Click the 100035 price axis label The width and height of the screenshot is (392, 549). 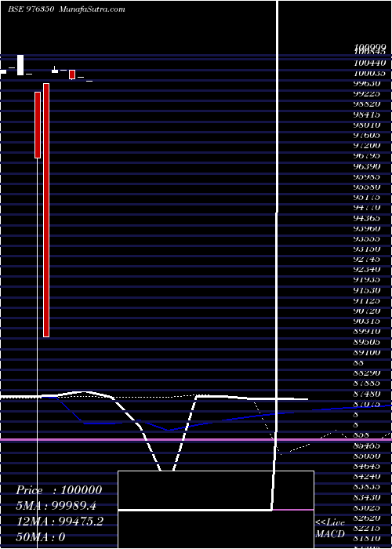coord(369,73)
